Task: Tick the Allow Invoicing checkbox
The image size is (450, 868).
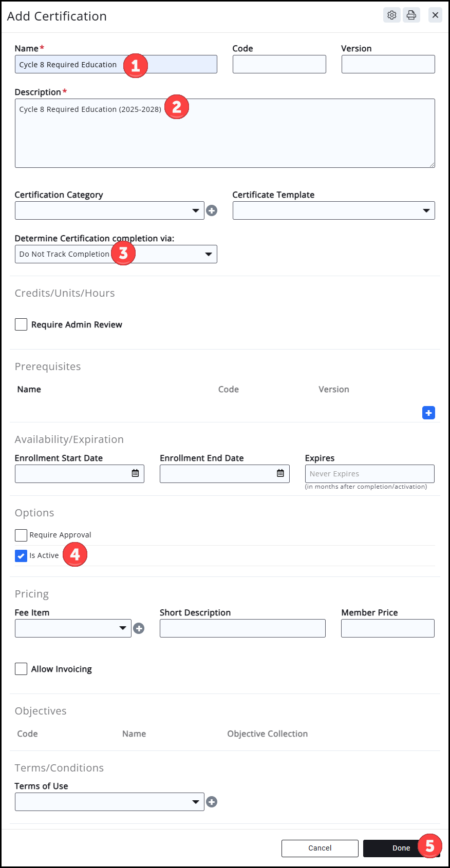Action: (21, 669)
